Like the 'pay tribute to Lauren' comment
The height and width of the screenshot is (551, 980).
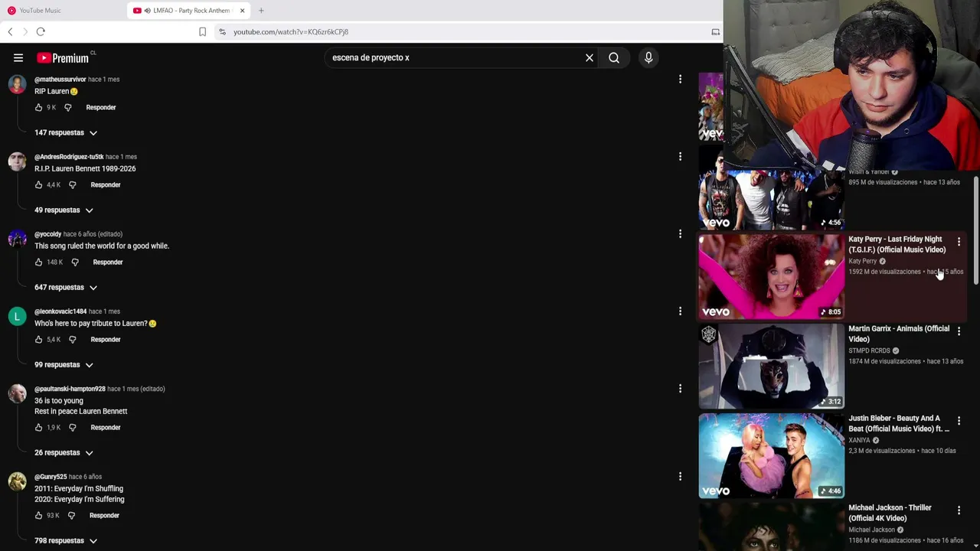(x=38, y=339)
